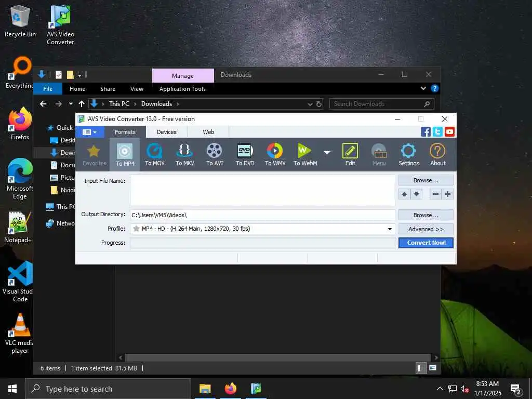Open the Edit pencil tool
Image resolution: width=532 pixels, height=399 pixels.
[x=350, y=155]
